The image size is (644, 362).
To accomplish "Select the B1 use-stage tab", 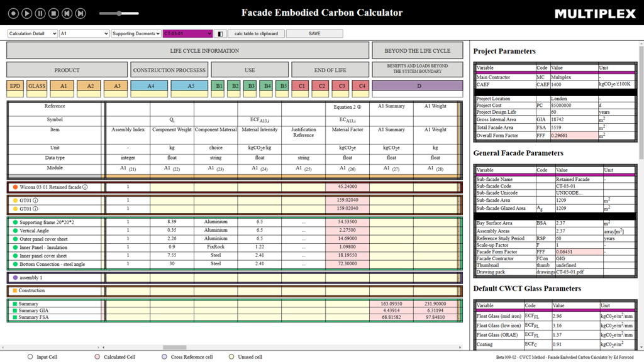I will point(219,85).
